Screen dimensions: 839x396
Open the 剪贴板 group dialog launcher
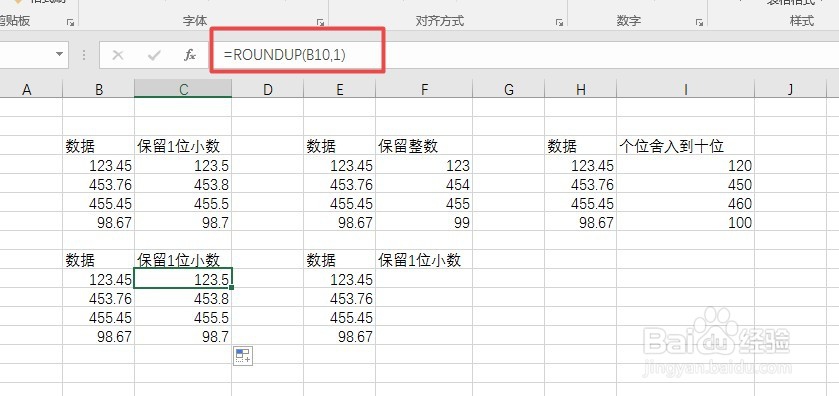coord(70,22)
